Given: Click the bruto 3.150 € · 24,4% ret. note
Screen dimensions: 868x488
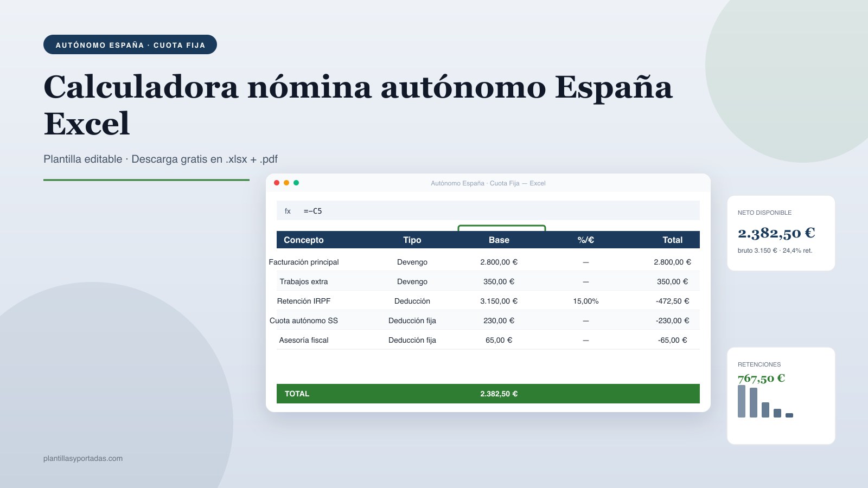Looking at the screenshot, I should pos(775,251).
